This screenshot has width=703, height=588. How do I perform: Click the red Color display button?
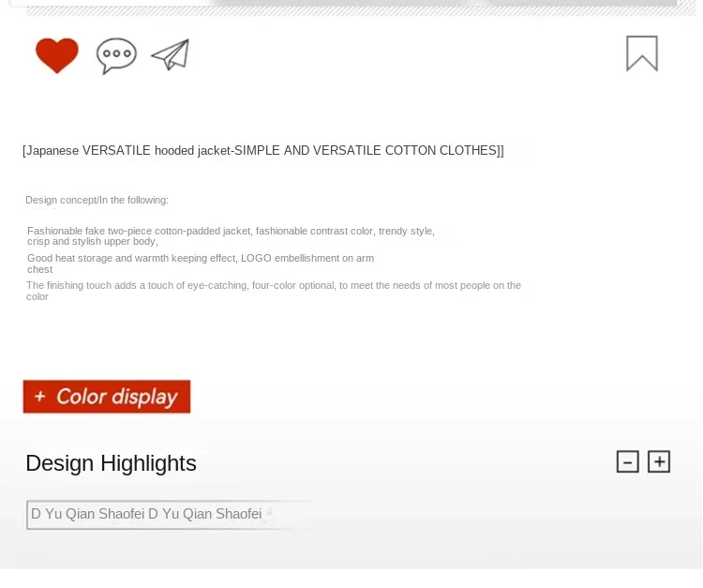pos(107,397)
